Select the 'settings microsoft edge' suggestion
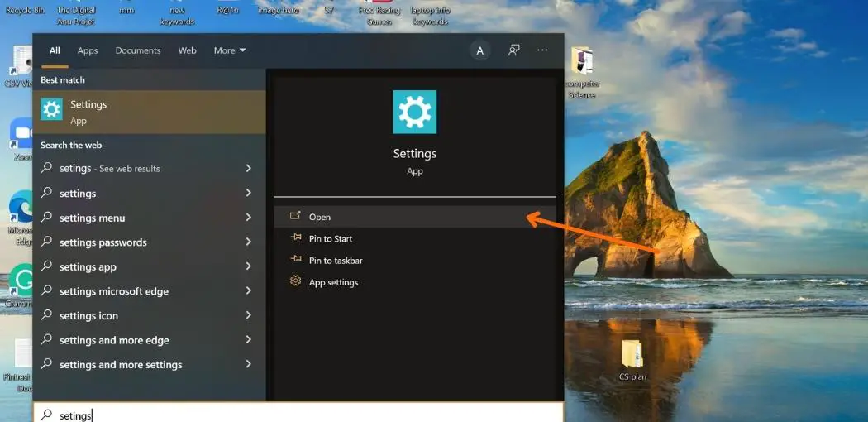This screenshot has height=422, width=868. coord(150,290)
